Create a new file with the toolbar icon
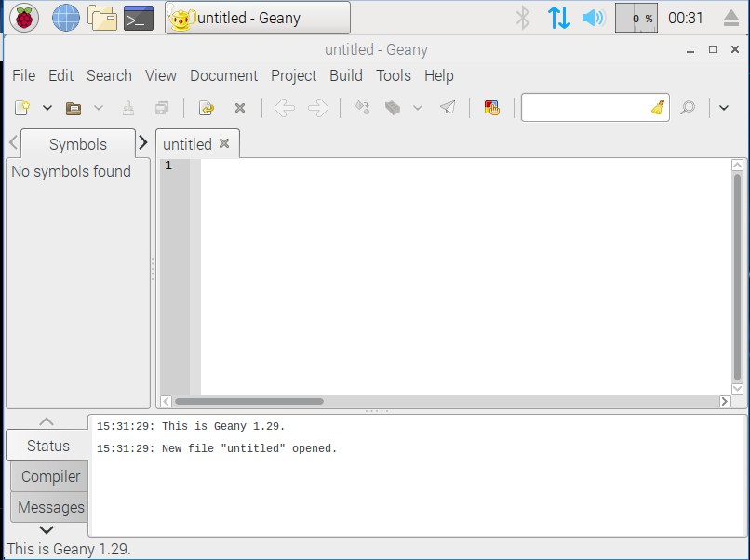 coord(22,108)
